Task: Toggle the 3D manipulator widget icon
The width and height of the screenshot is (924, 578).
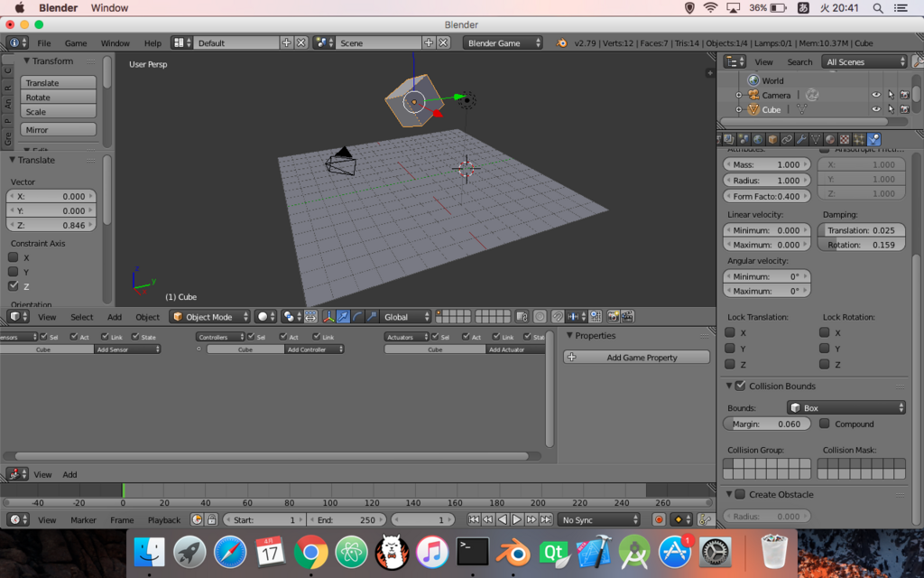Action: [x=328, y=317]
